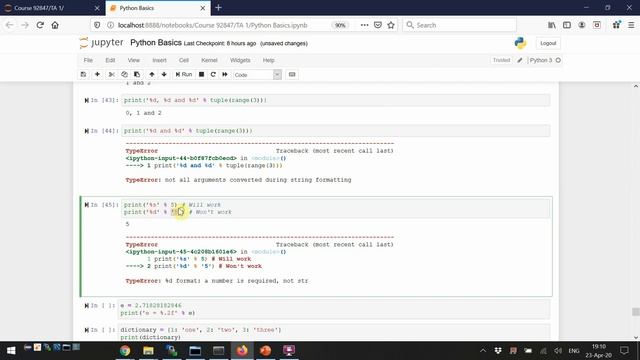Viewport: 640px width, 360px height.
Task: Open tracking protection shield icon
Action: (x=97, y=25)
